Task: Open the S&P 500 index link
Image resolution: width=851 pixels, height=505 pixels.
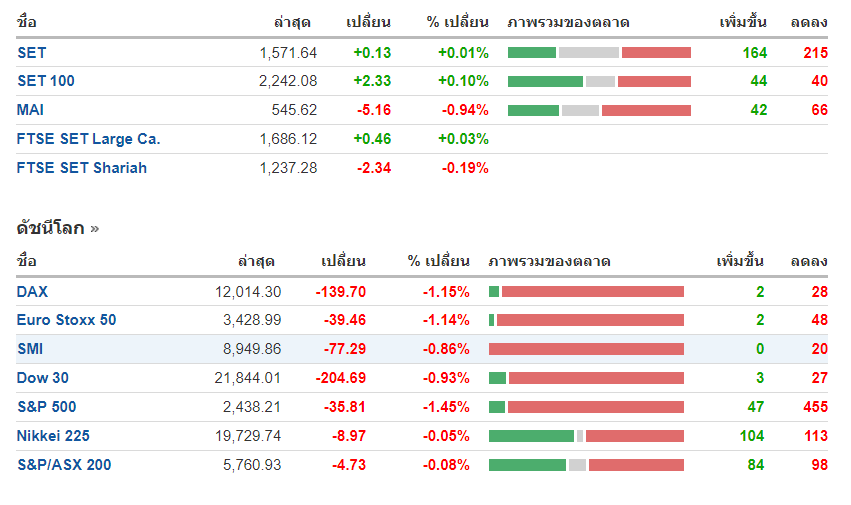Action: [x=47, y=407]
